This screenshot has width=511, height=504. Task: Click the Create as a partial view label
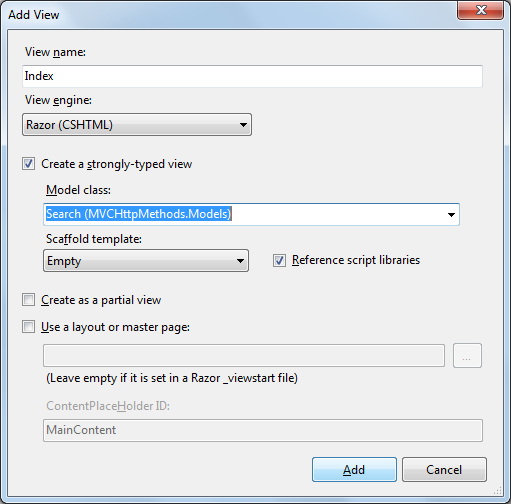101,300
